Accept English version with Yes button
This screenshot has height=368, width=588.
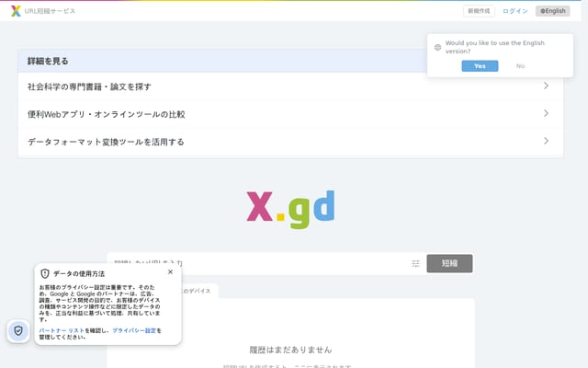tap(480, 66)
